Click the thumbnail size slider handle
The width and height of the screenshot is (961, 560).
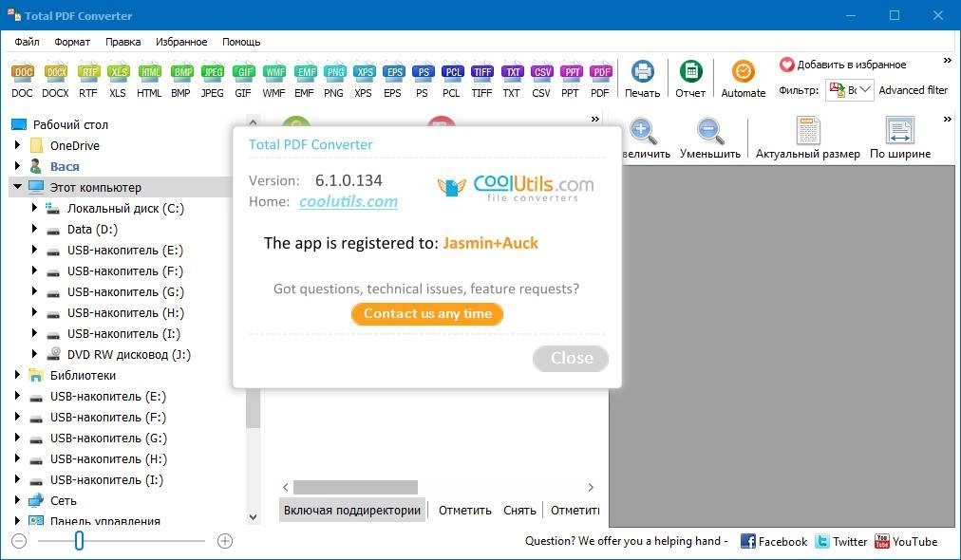[79, 541]
